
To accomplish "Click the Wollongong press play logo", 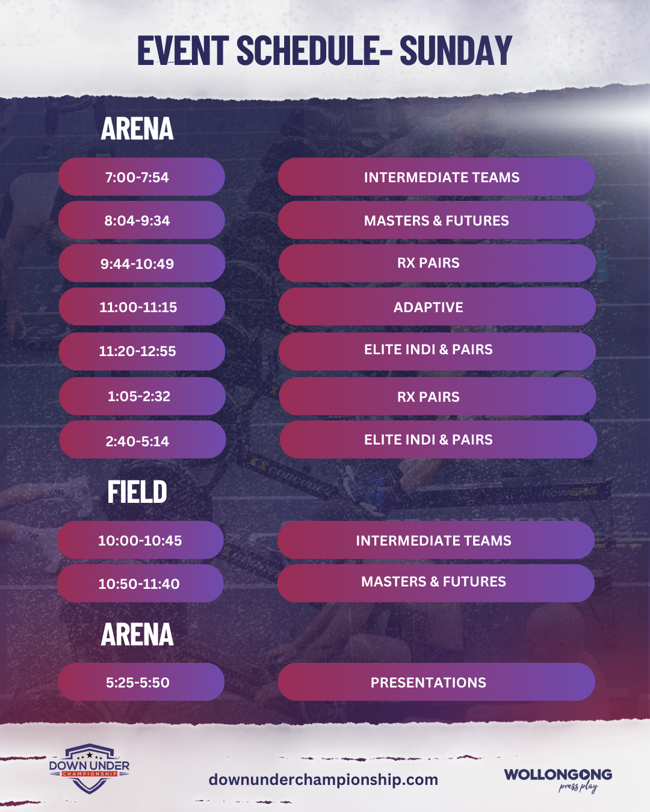I will tap(558, 779).
